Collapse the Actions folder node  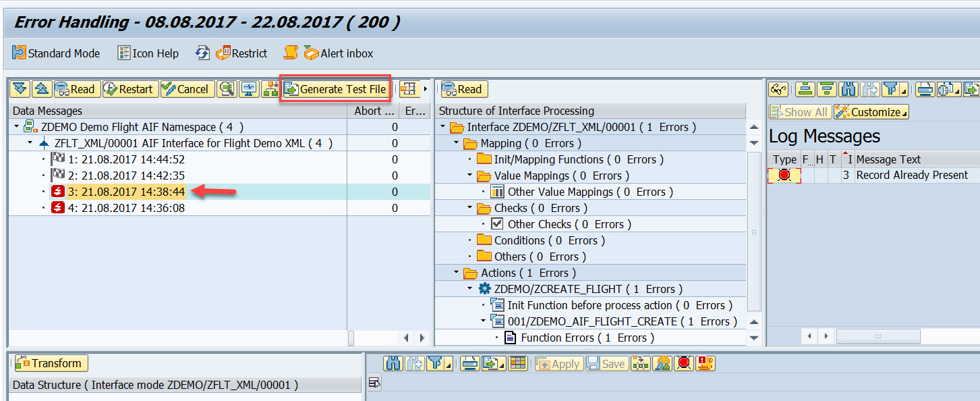tap(457, 273)
